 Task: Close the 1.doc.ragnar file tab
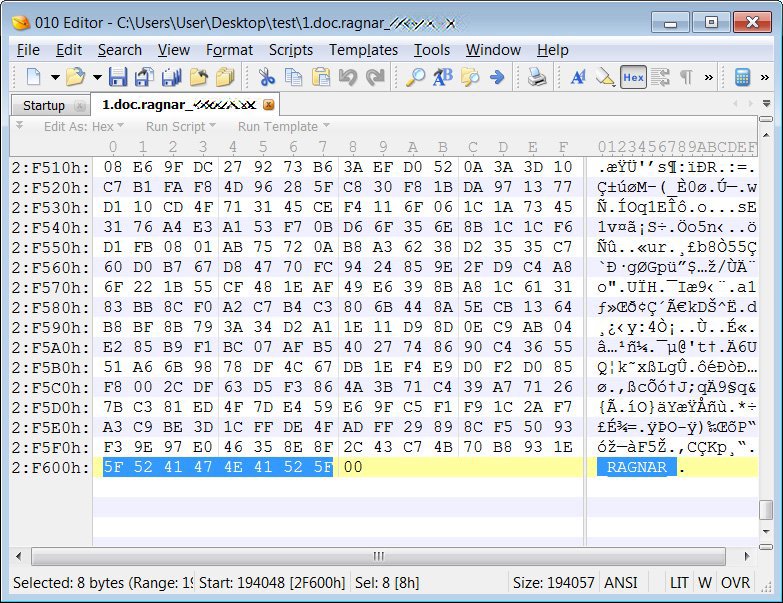point(268,105)
